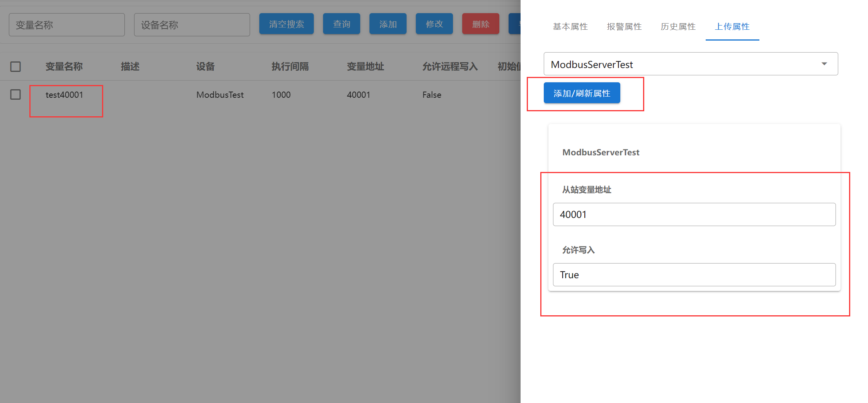Viewport: 868px width, 403px height.
Task: Click the 变量地址 column header
Action: pos(365,66)
